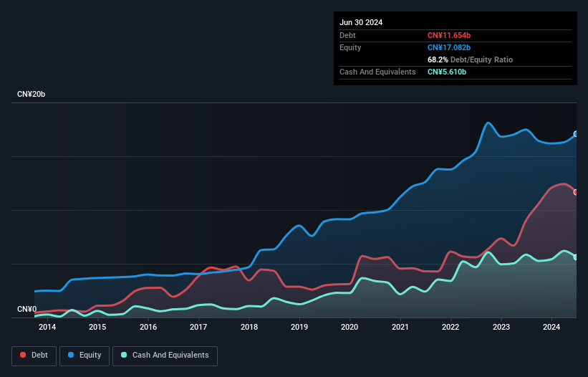
Task: Click the red Debt endpoint marker
Action: [x=577, y=192]
